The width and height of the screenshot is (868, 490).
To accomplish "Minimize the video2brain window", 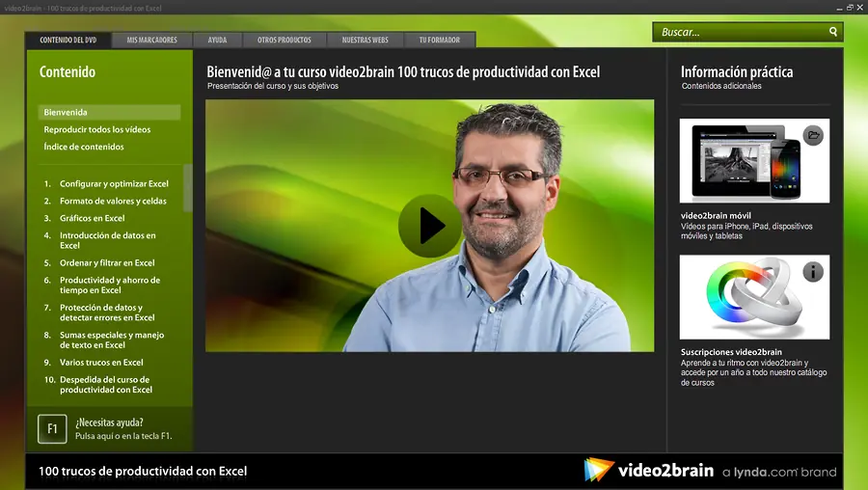I will coord(839,8).
